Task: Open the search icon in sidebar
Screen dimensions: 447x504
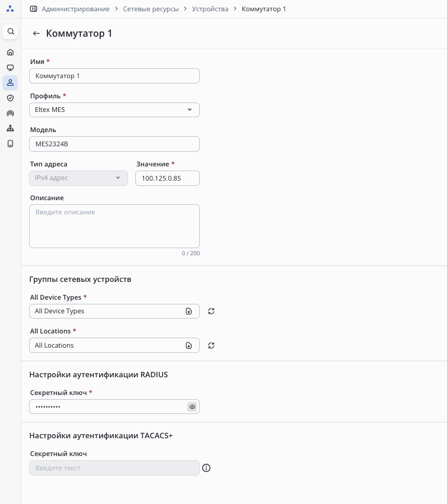Action: (x=10, y=31)
